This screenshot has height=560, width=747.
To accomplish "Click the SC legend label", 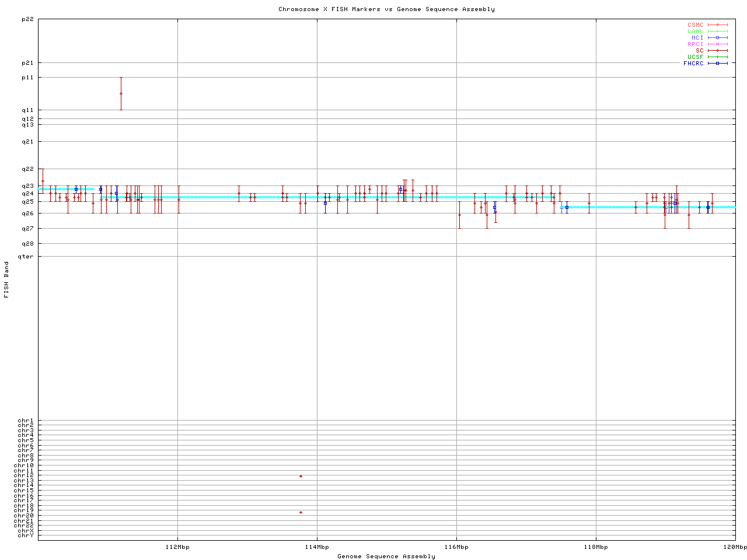I will [x=699, y=51].
